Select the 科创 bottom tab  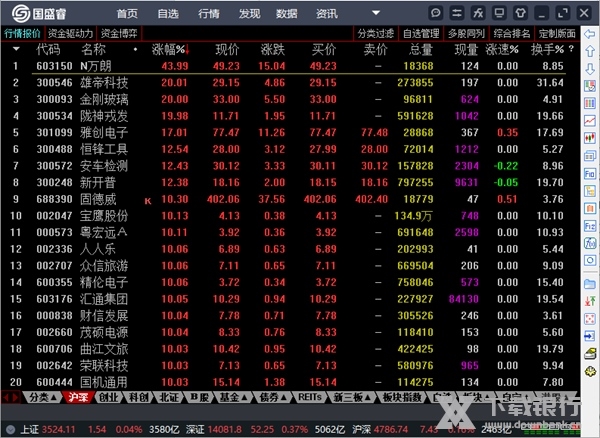[138, 397]
